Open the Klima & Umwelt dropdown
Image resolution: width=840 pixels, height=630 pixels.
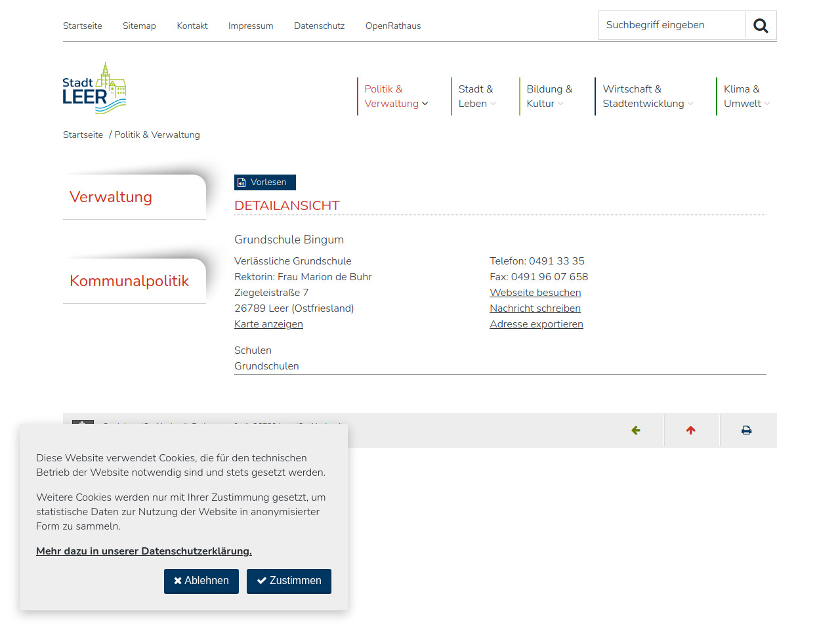[x=745, y=96]
